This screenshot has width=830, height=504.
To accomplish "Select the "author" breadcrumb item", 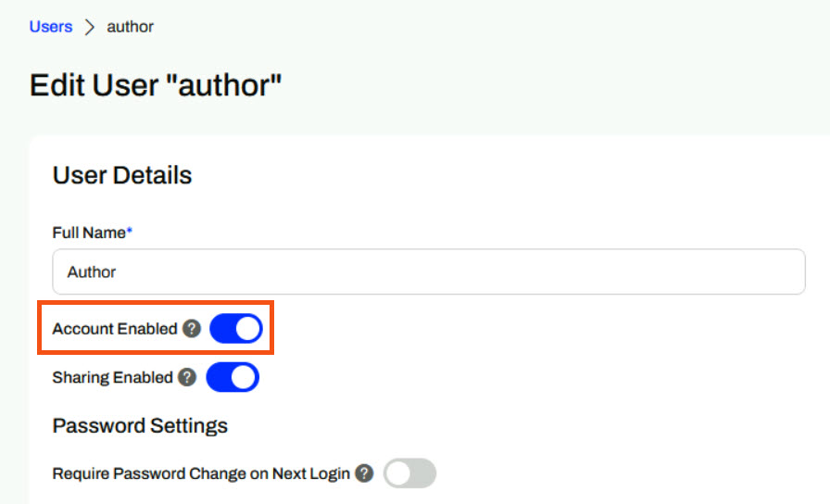I will [131, 27].
